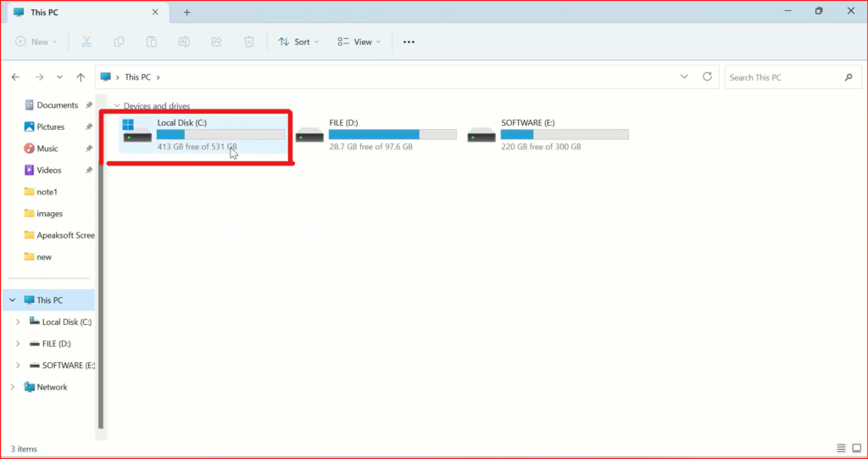
Task: Select the FILE (D:) drive icon
Action: point(309,135)
